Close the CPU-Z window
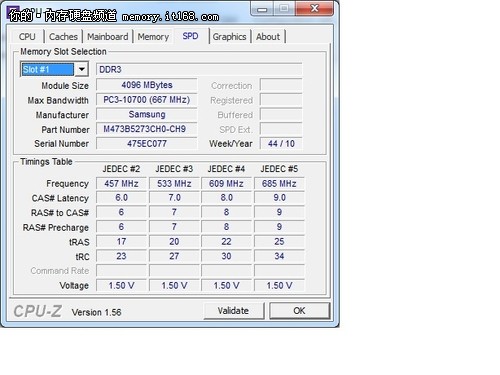 [314, 9]
